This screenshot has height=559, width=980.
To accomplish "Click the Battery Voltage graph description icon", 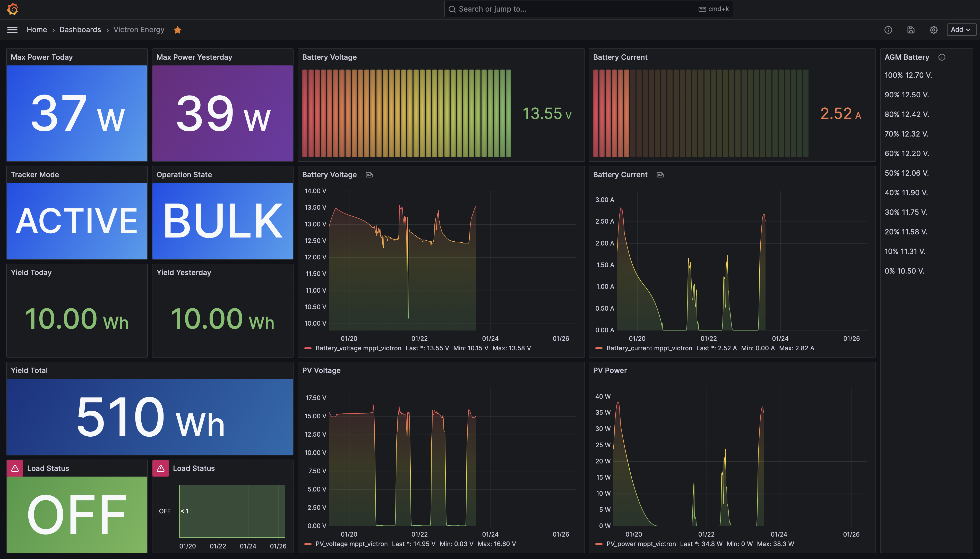I will pos(369,175).
